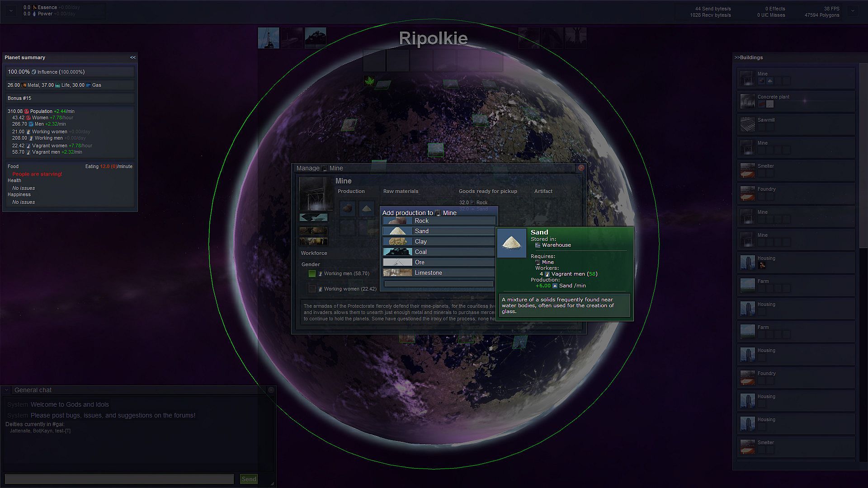Tick the Working women checkbox
This screenshot has height=488, width=868.
[x=312, y=289]
